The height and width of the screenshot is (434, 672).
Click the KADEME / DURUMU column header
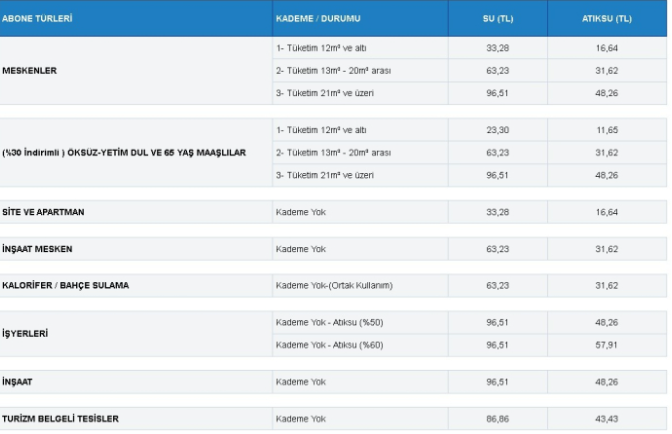pyautogui.click(x=317, y=19)
